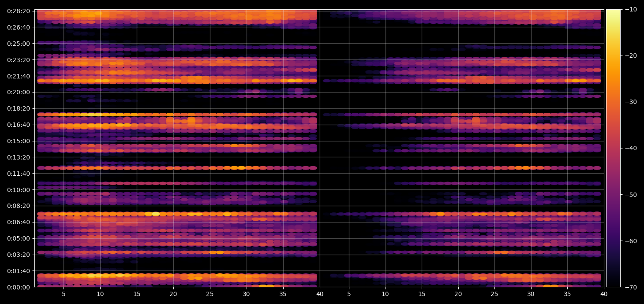Click x-axis tick 20 of left heatmap
The width and height of the screenshot is (644, 304).
coord(173,294)
